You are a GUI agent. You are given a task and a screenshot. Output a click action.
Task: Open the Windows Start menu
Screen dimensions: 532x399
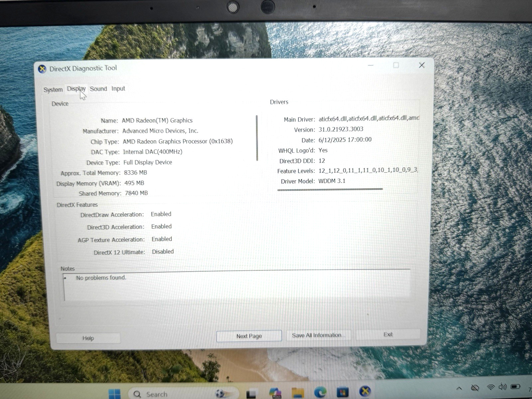(115, 394)
